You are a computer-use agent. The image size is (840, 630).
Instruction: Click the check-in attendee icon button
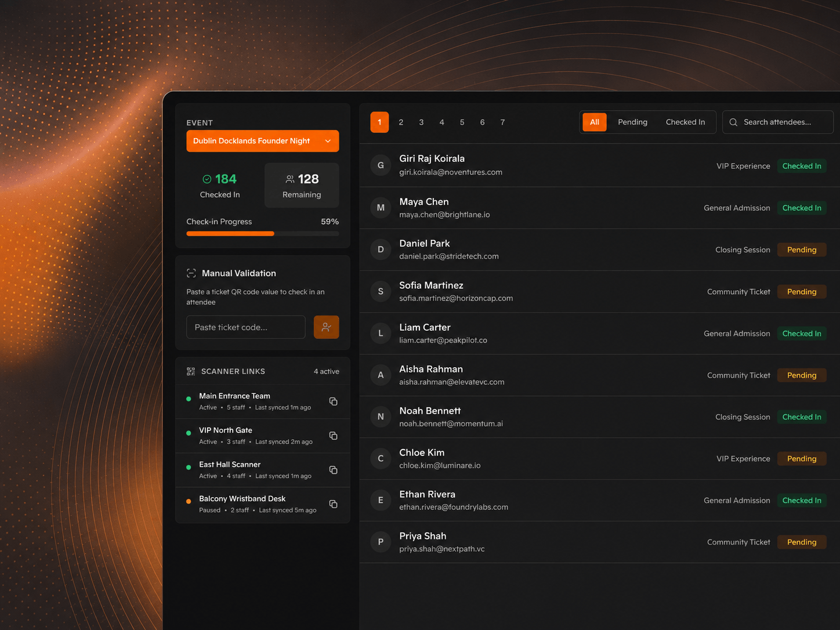coord(327,327)
